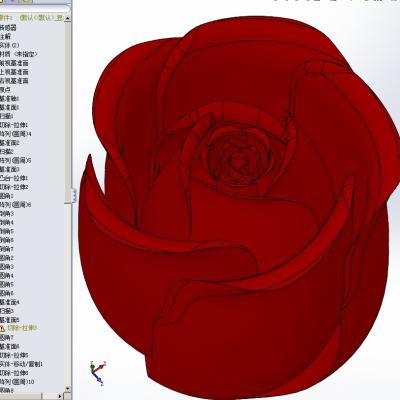Select the 前视基准面 front plane

click(x=14, y=63)
